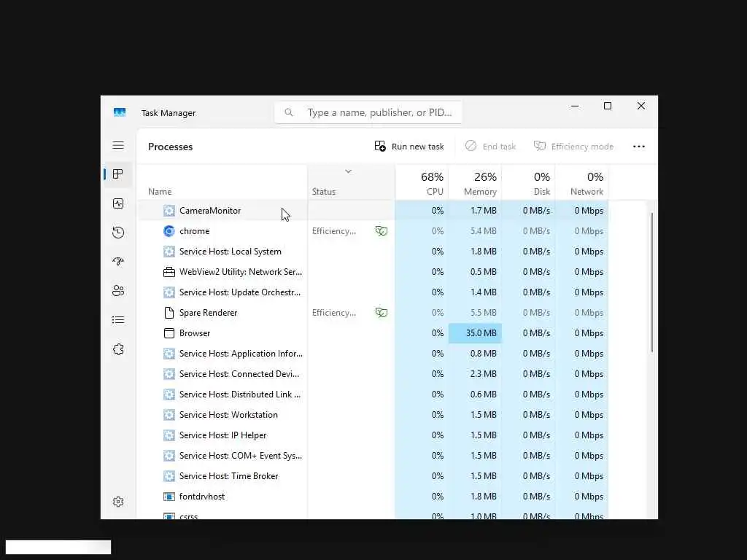The width and height of the screenshot is (747, 560).
Task: Click Service Host: IP Helper gear icon
Action: coord(169,435)
